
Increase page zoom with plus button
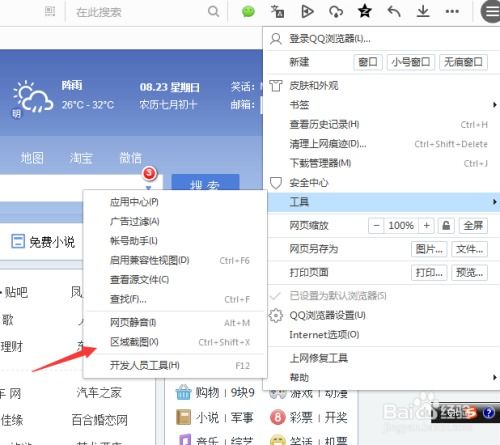(427, 226)
